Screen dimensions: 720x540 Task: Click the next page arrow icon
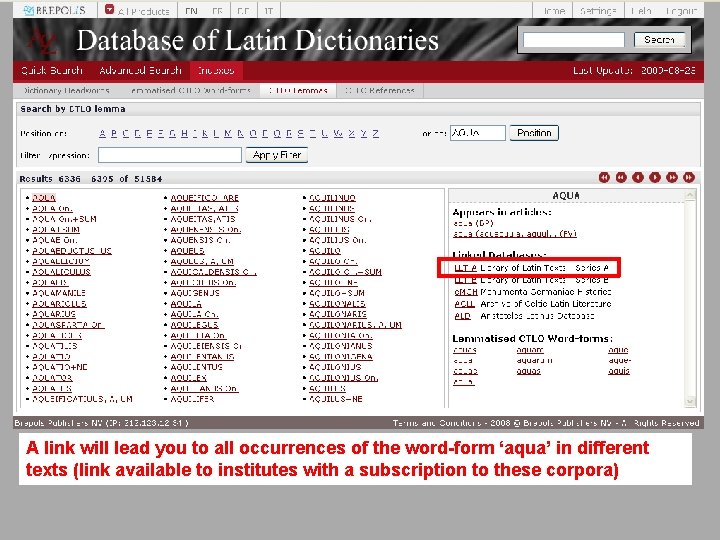655,178
